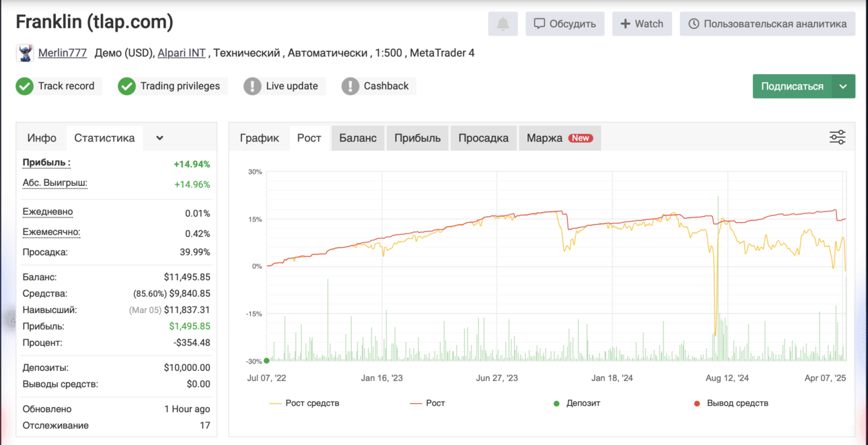The width and height of the screenshot is (868, 445).
Task: Click the Cashback exclamation icon
Action: (351, 86)
